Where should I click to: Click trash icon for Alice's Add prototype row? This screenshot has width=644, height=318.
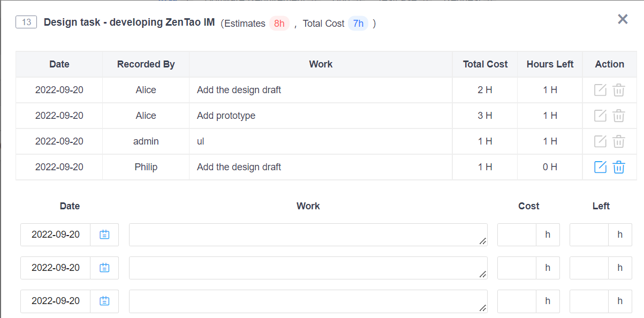tap(618, 116)
